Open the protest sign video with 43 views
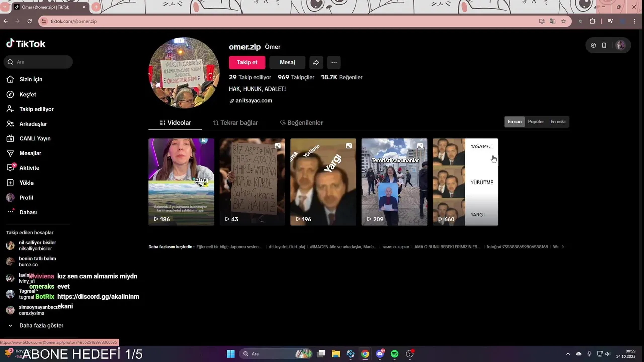Screen dimensions: 644x362 253,182
